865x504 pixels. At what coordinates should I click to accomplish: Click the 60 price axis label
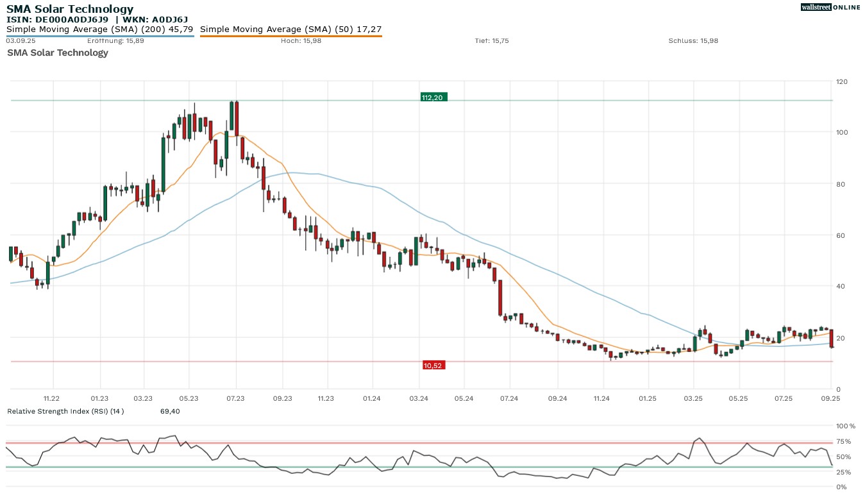point(839,235)
